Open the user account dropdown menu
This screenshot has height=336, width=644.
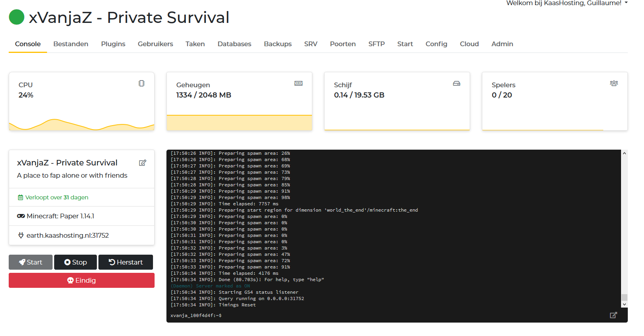pyautogui.click(x=567, y=3)
